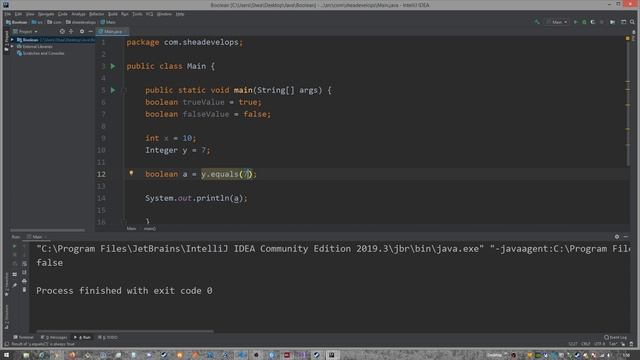Click the print icon in the Run panel
Image resolution: width=640 pixels, height=360 pixels.
(x=24, y=281)
